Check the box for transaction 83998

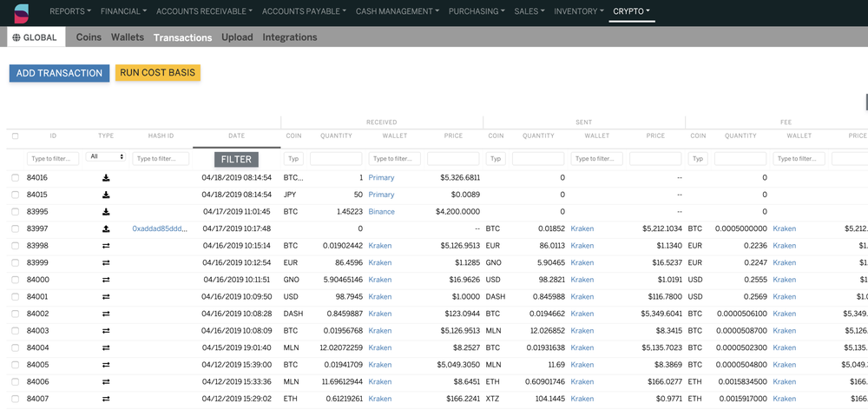16,246
